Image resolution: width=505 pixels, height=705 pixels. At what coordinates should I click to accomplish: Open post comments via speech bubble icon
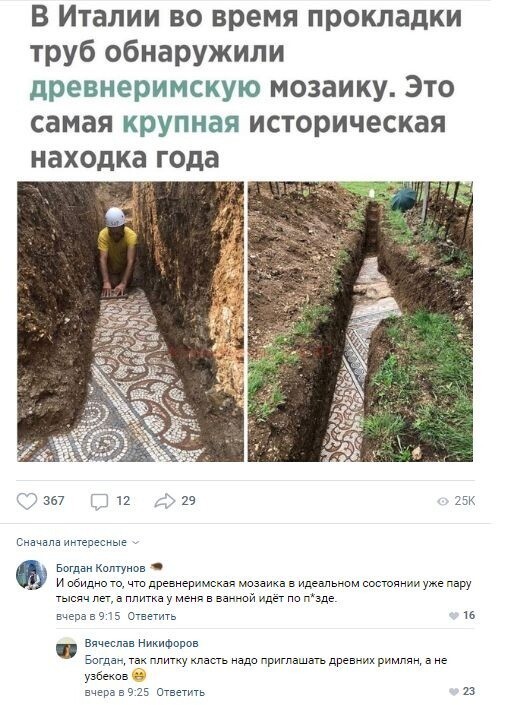99,501
